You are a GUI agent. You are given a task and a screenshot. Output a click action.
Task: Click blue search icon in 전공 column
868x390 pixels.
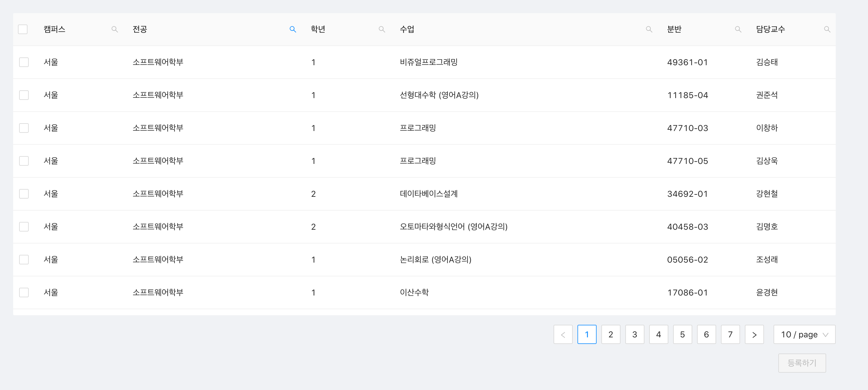click(293, 29)
